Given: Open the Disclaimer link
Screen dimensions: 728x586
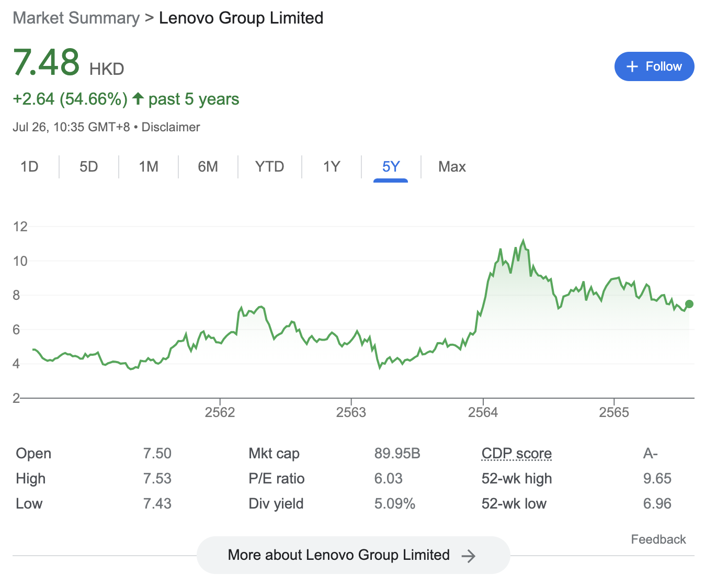Looking at the screenshot, I should (171, 127).
